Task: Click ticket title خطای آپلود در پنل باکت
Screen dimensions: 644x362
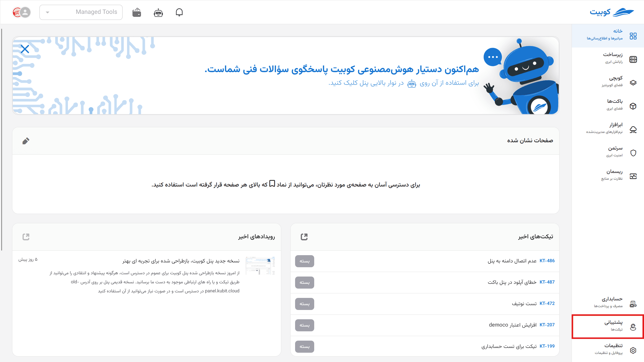Action: [512, 282]
